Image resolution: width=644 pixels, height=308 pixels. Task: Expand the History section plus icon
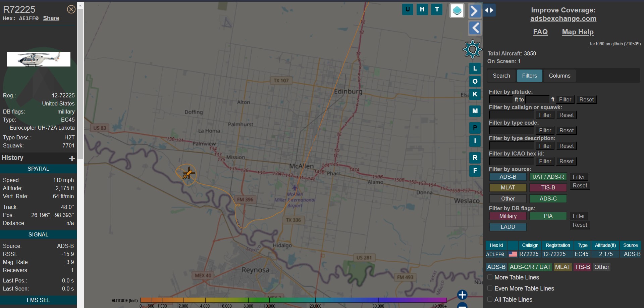72,159
